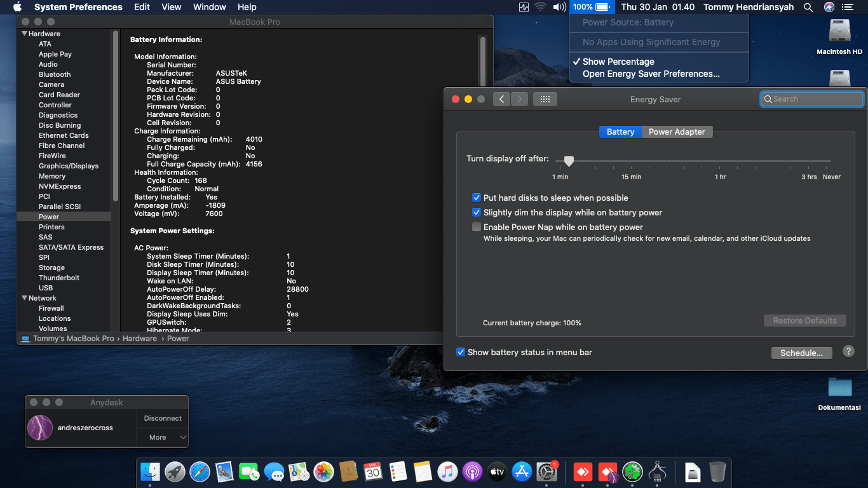The height and width of the screenshot is (488, 868).
Task: Uncheck Put hard disks to sleep when possible
Action: coord(477,198)
